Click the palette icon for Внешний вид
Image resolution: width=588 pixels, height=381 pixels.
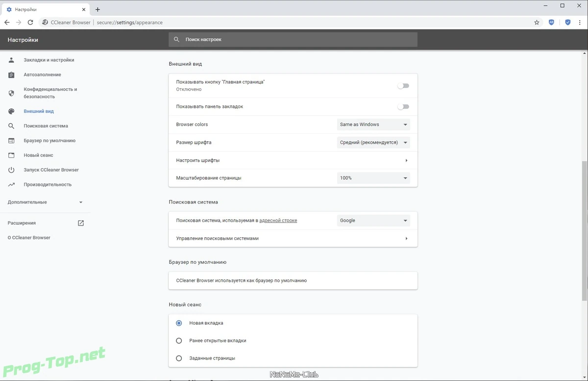(12, 111)
